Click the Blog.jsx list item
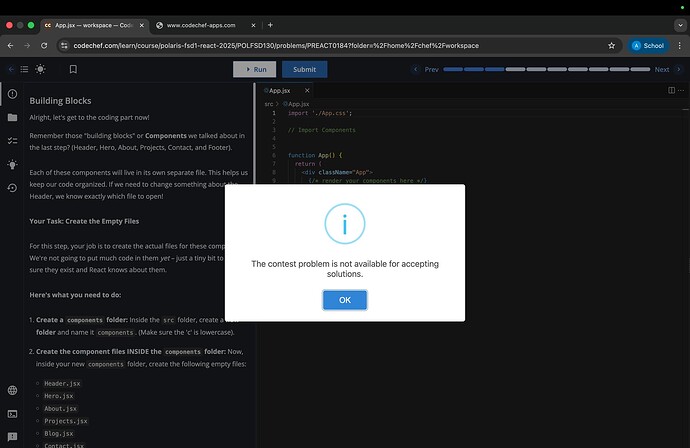This screenshot has width=690, height=448. pyautogui.click(x=59, y=433)
